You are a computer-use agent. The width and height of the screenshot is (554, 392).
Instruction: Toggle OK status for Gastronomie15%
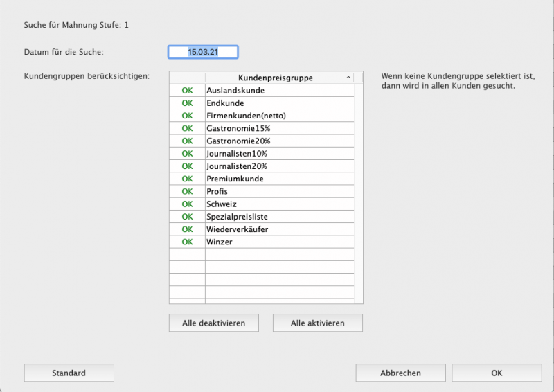(x=187, y=128)
